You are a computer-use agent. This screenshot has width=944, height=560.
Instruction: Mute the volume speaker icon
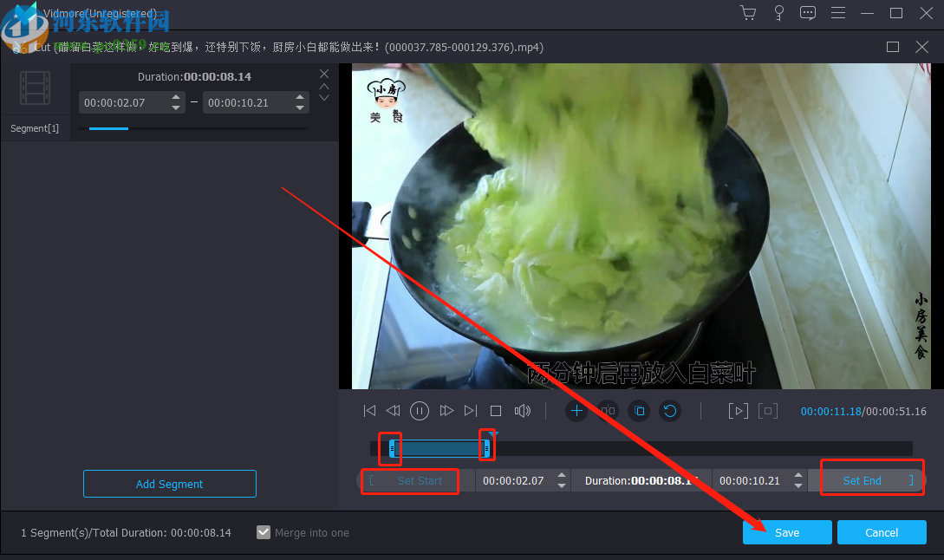click(x=523, y=411)
